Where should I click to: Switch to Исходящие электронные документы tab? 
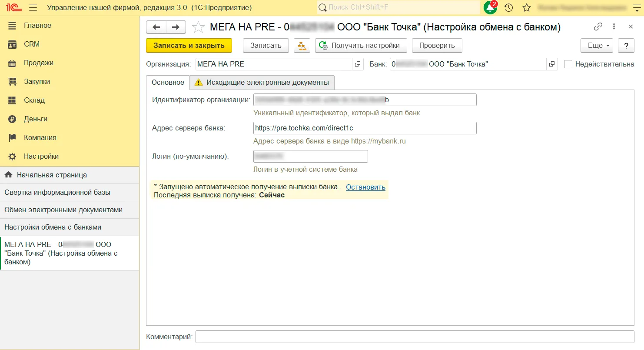[262, 82]
